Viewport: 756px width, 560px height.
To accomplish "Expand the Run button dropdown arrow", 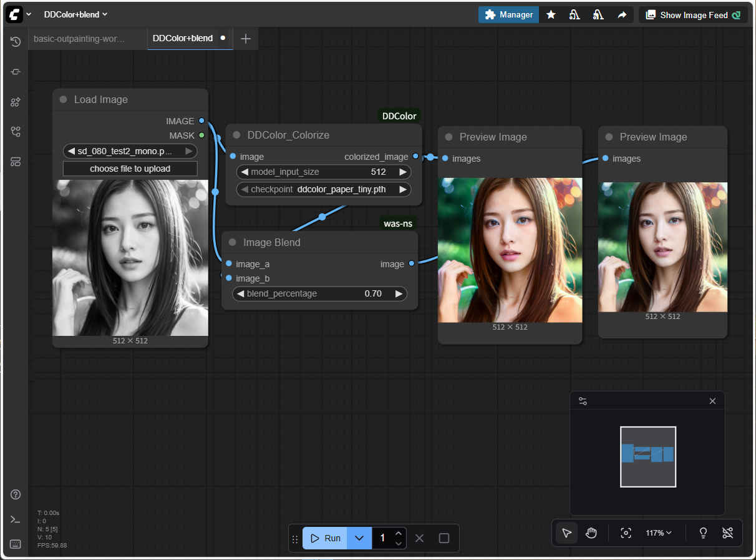I will 359,538.
